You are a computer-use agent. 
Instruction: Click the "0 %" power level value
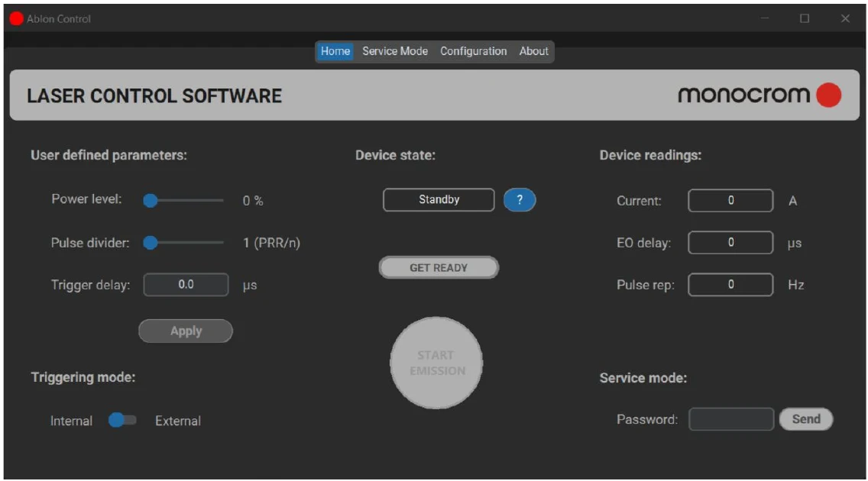(253, 201)
